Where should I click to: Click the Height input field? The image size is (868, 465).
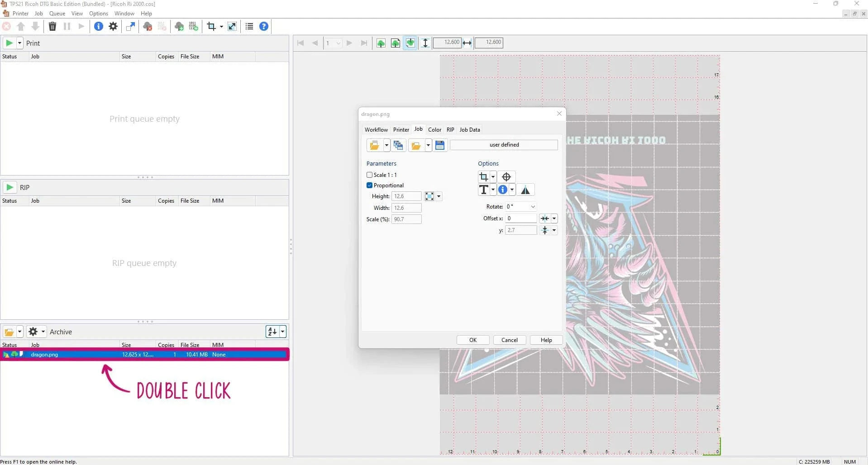click(x=406, y=196)
